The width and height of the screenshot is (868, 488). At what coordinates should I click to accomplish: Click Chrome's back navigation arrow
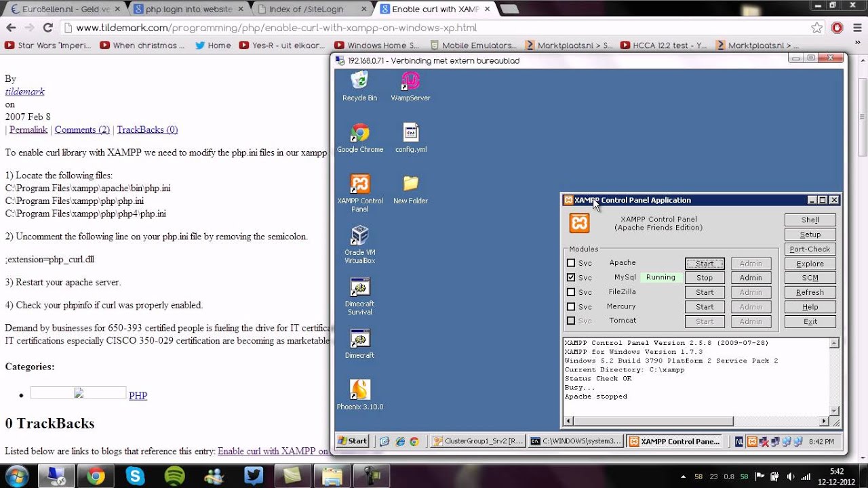tap(11, 28)
